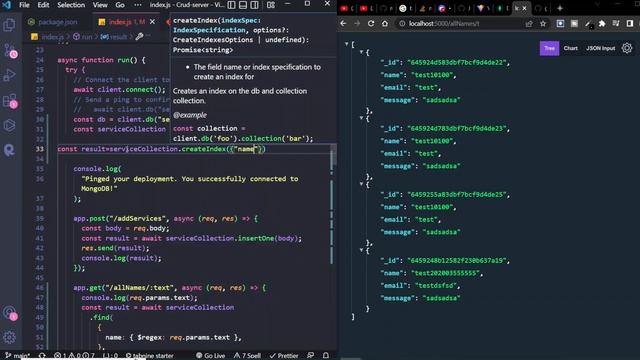Viewport: 640px width, 360px height.
Task: Open the media control icon in browser toolbar
Action: point(616,24)
